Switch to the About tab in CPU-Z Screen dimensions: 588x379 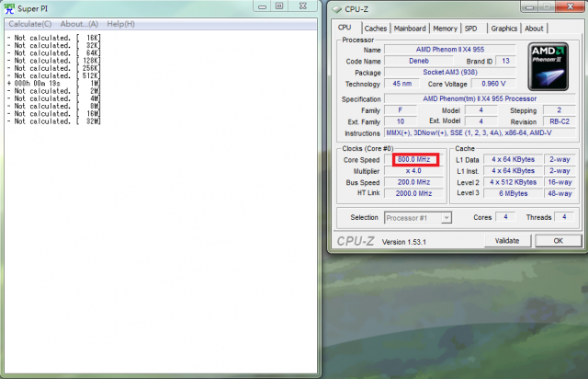[x=534, y=29]
